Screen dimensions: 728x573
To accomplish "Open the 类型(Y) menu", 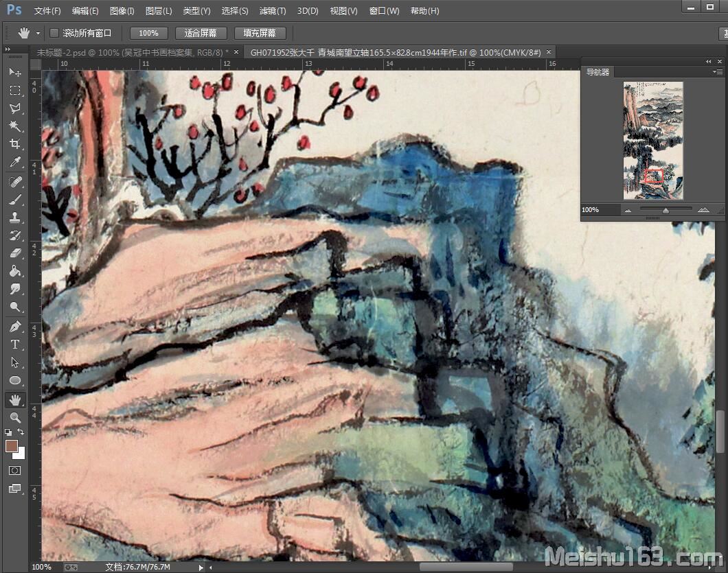I will (196, 11).
